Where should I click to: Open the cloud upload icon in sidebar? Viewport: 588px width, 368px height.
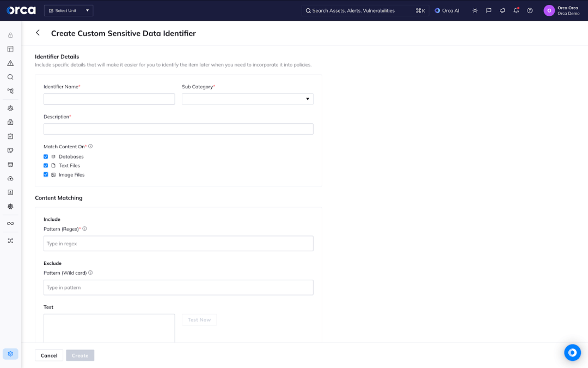10,178
